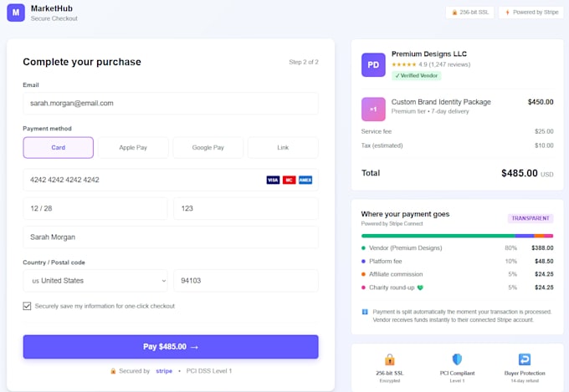This screenshot has width=569, height=392.
Task: Select the Apple Pay payment method
Action: click(133, 148)
